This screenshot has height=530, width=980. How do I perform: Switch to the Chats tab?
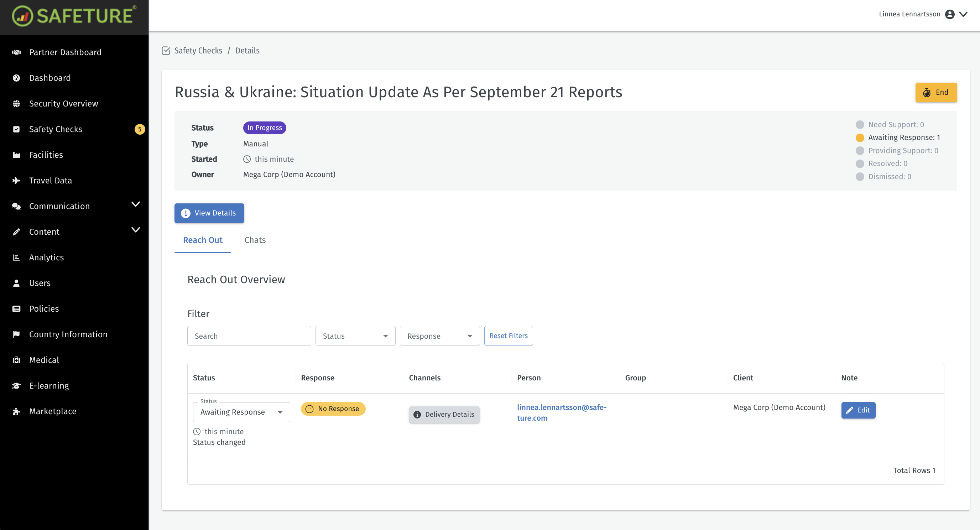coord(255,240)
